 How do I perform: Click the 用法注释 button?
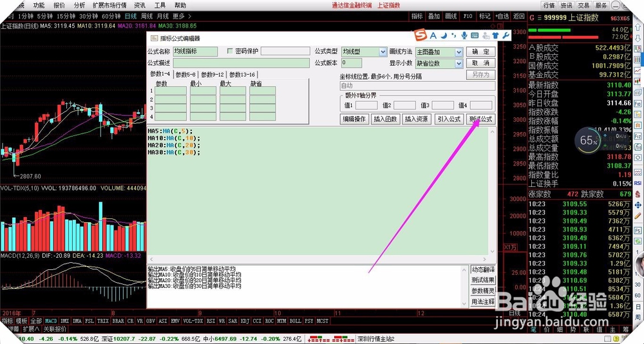pyautogui.click(x=483, y=301)
